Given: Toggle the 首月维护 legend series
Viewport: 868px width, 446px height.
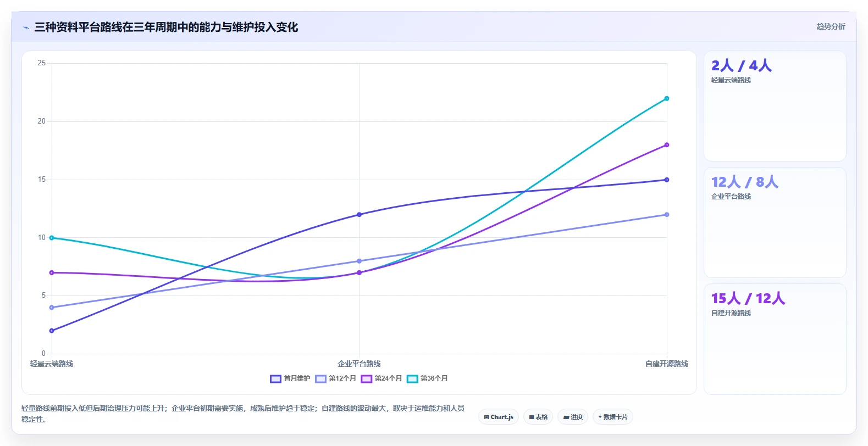Looking at the screenshot, I should pyautogui.click(x=290, y=378).
